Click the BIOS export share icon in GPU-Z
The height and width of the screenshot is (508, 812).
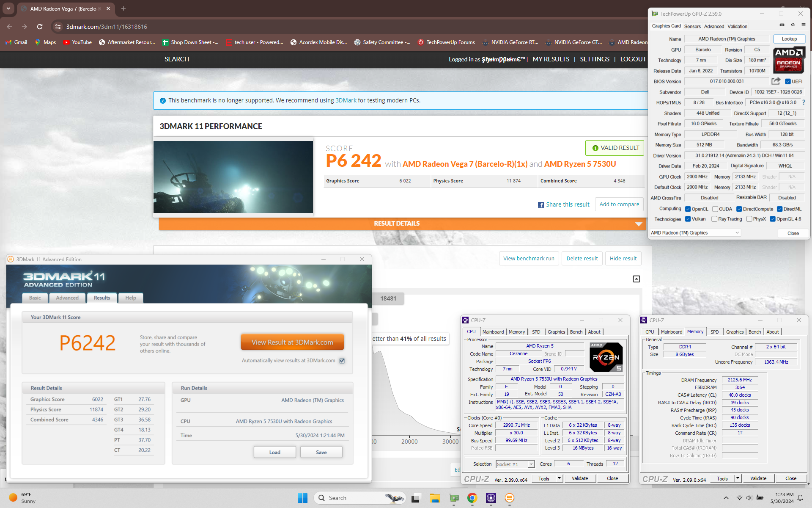point(776,81)
